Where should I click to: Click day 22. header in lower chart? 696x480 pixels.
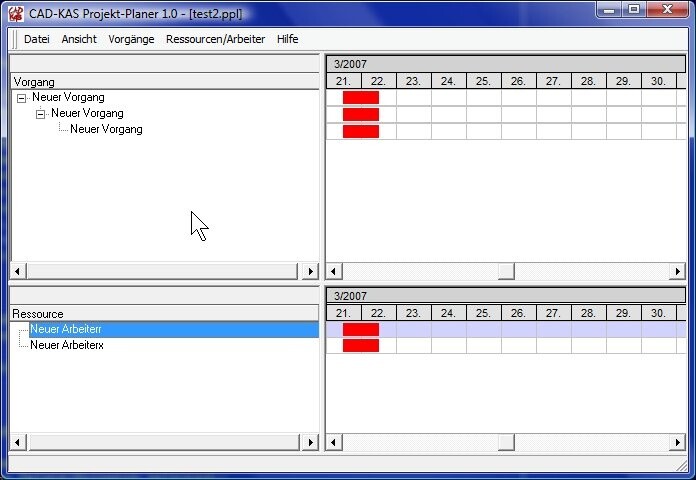(379, 313)
